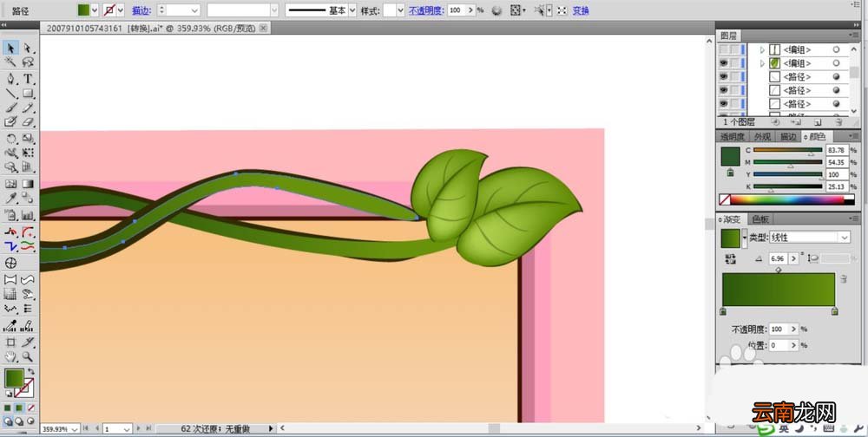Click the gradient angle input field
Screen dimensions: 868x437
pyautogui.click(x=779, y=258)
